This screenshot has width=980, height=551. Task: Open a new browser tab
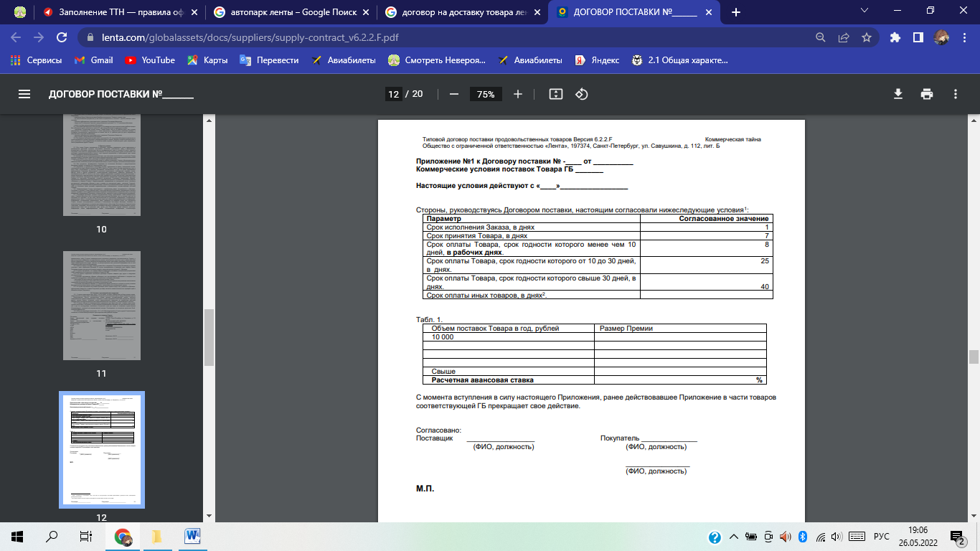pyautogui.click(x=735, y=12)
